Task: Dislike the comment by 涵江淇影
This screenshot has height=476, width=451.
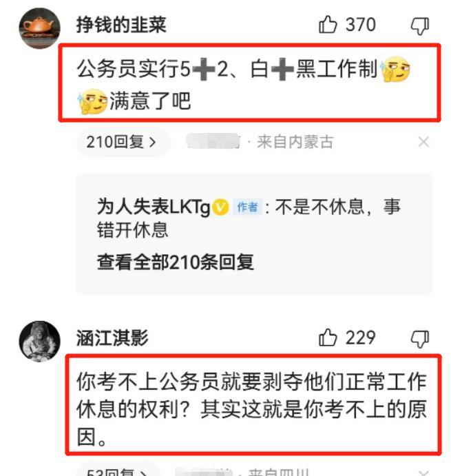Action: tap(420, 339)
